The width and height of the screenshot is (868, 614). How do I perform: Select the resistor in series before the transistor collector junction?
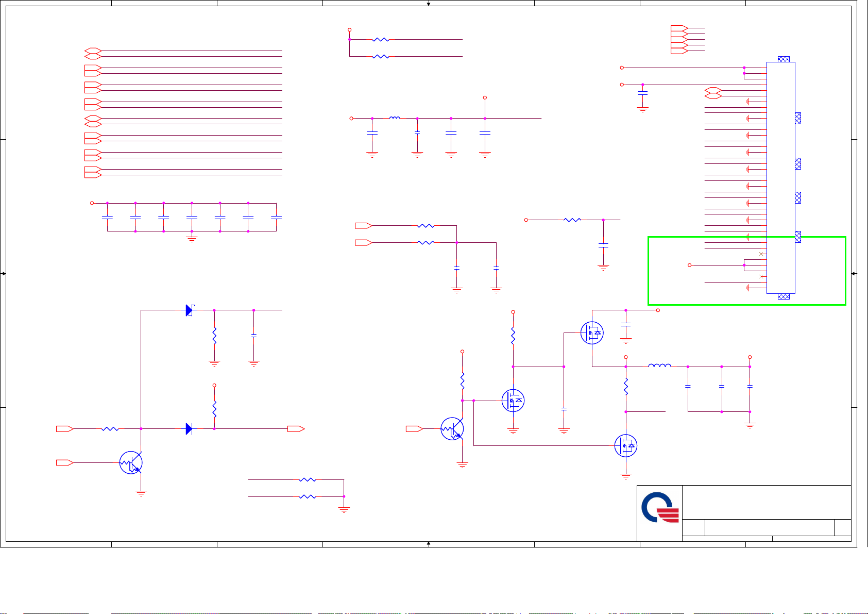click(x=110, y=428)
